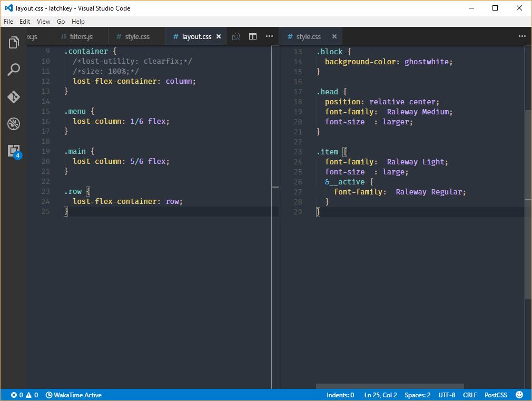The height and width of the screenshot is (401, 532).
Task: Open the Go menu
Action: tap(61, 22)
